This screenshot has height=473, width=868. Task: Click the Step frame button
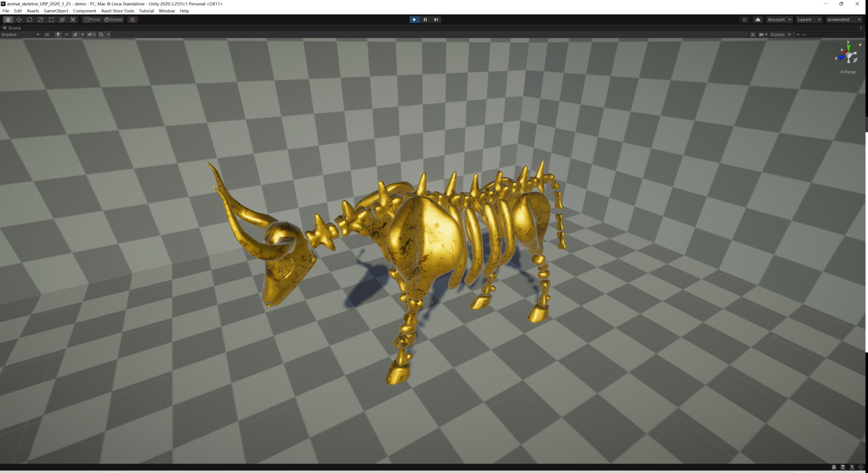[x=436, y=19]
